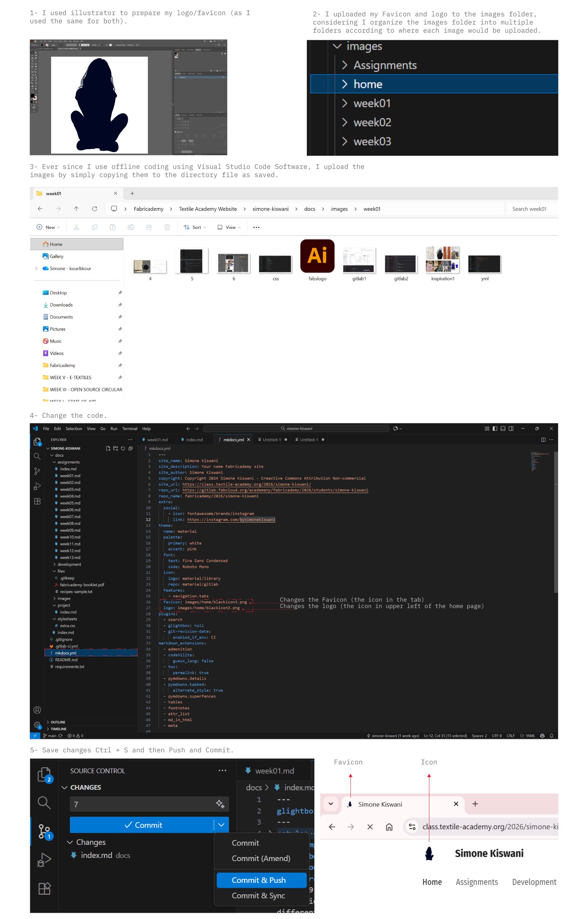Click the Refresh Explorer icon beside SIMONE-KISWANI
The width and height of the screenshot is (588, 919).
coord(123,448)
